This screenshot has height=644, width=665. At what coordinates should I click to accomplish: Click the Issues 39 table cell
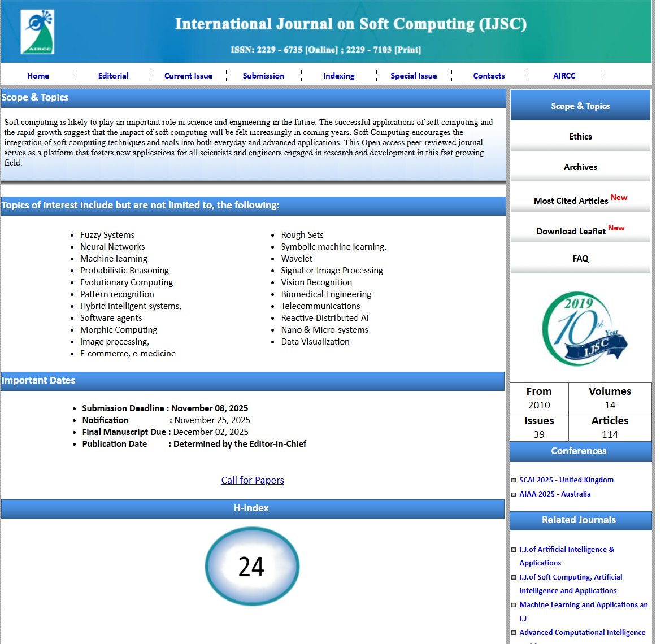[x=538, y=427]
